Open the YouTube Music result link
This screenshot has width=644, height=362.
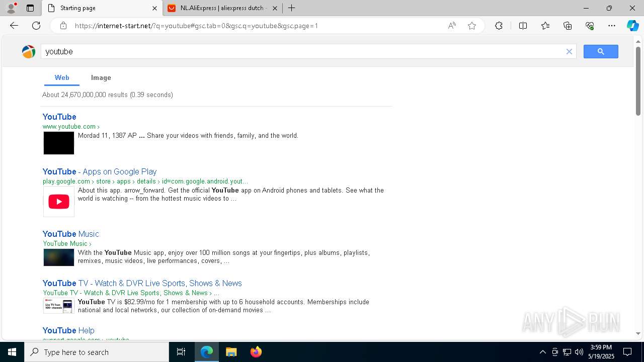pos(70,234)
